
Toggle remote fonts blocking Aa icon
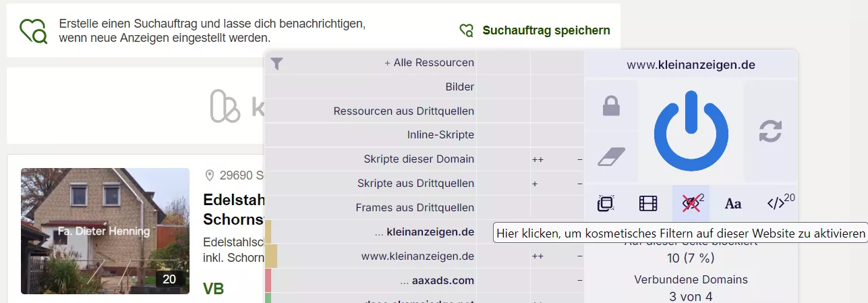click(733, 203)
